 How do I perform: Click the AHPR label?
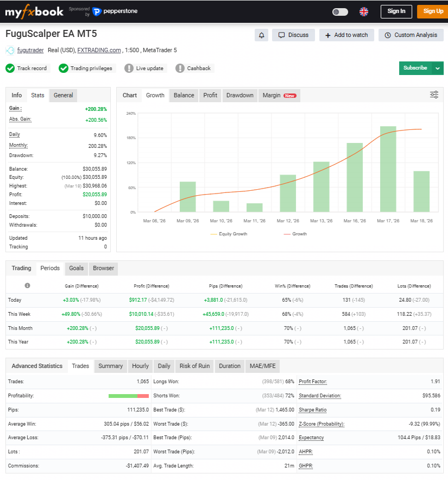306,452
